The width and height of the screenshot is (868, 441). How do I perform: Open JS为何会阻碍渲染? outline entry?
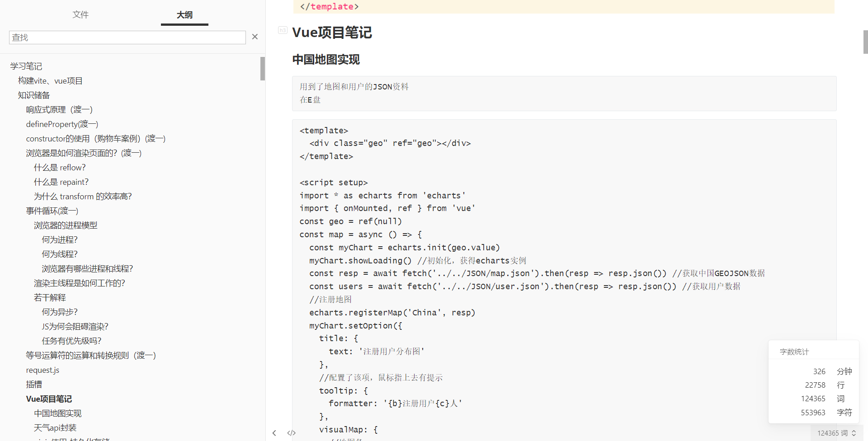[75, 327]
